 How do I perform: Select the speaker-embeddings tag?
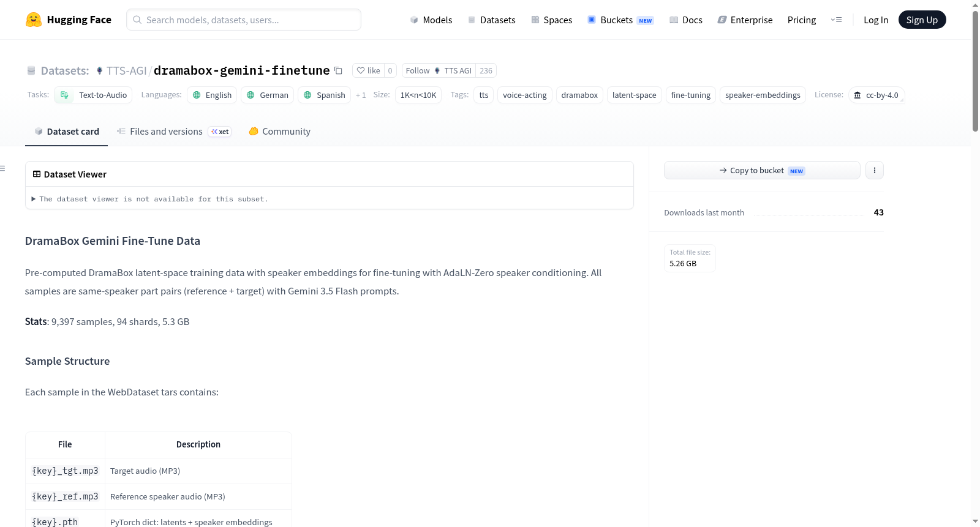click(x=763, y=95)
